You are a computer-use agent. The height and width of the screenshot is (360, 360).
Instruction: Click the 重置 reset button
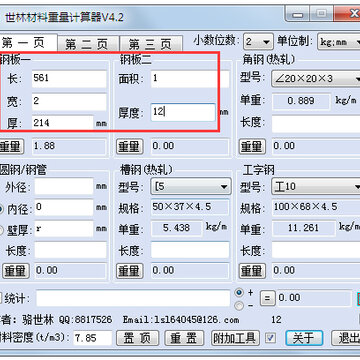184,338
